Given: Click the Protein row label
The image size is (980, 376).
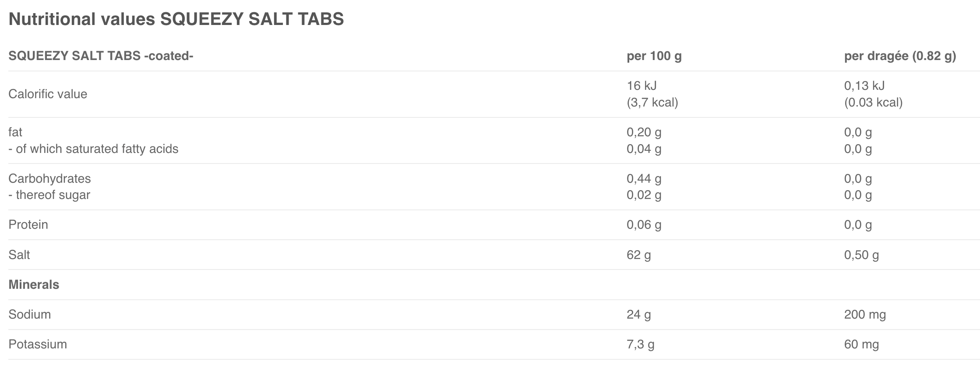Looking at the screenshot, I should [x=28, y=225].
